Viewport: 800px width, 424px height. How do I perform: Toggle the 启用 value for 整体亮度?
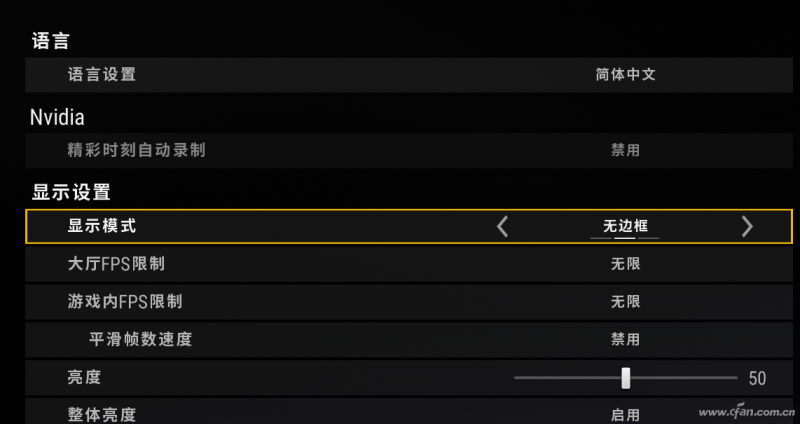click(625, 414)
